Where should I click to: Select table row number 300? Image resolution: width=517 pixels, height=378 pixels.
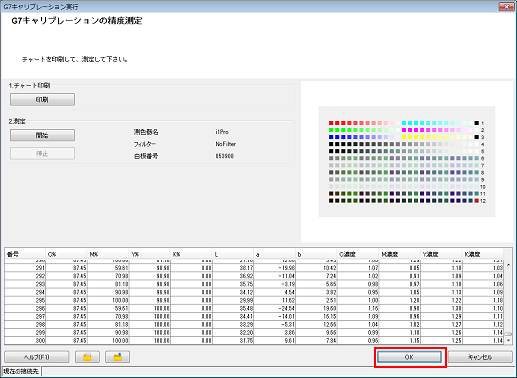[254, 341]
